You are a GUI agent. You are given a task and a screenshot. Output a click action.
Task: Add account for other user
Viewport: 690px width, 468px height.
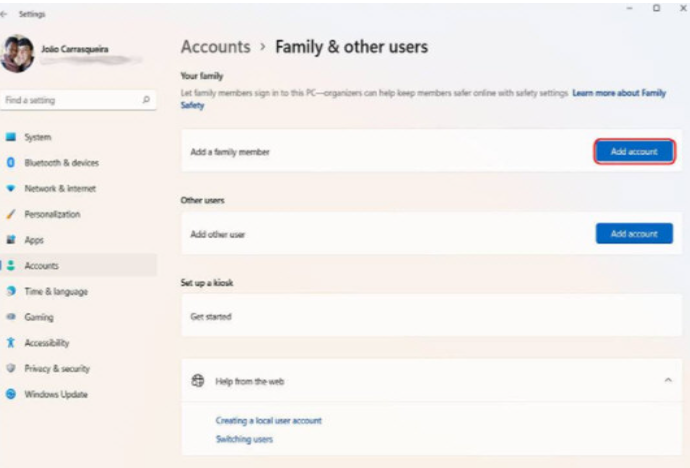634,233
